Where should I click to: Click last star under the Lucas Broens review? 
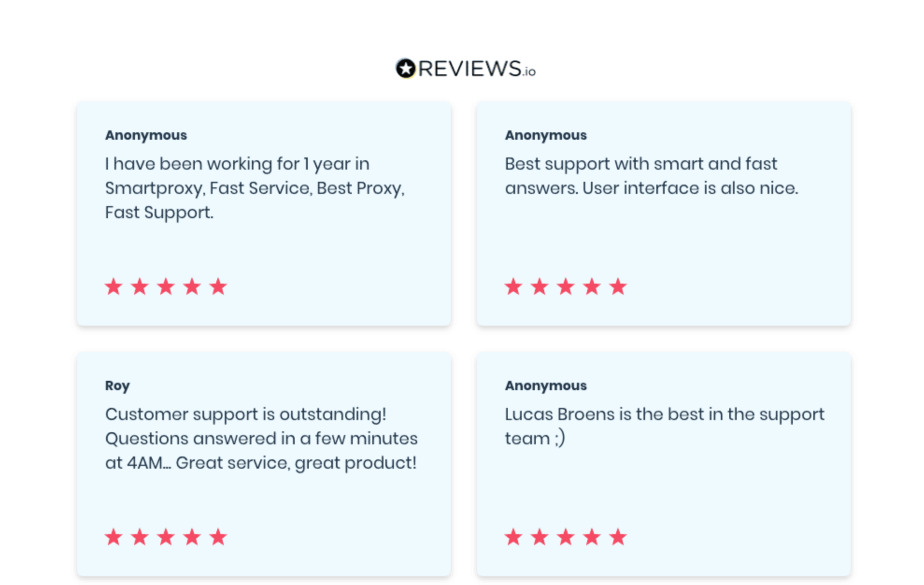tap(618, 537)
